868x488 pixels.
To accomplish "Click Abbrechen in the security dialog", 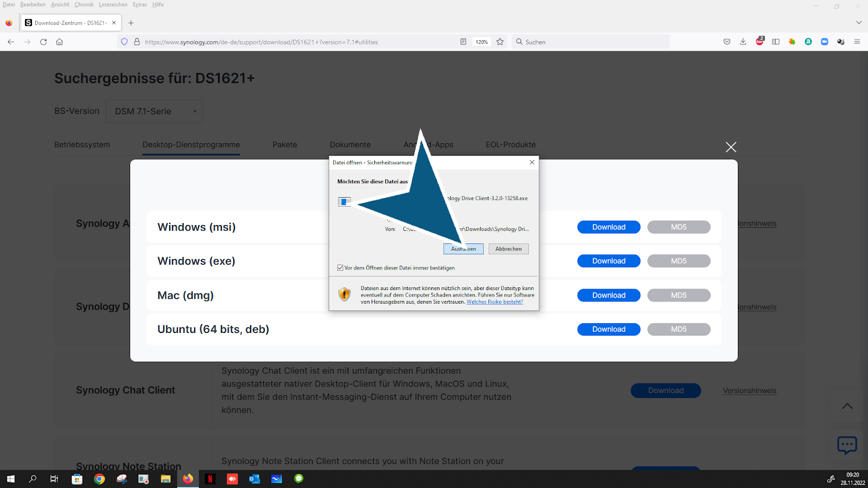I will pos(509,249).
